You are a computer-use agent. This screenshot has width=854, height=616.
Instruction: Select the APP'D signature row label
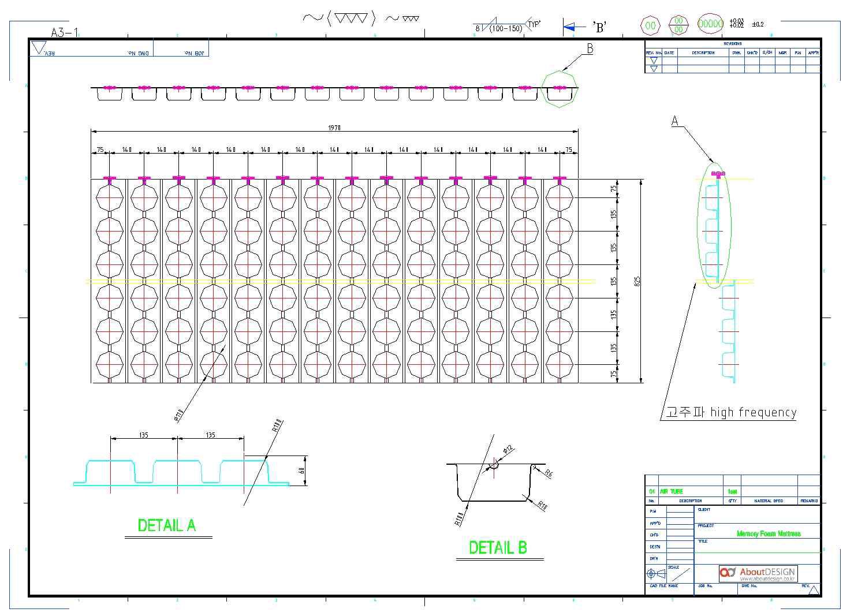click(x=654, y=523)
